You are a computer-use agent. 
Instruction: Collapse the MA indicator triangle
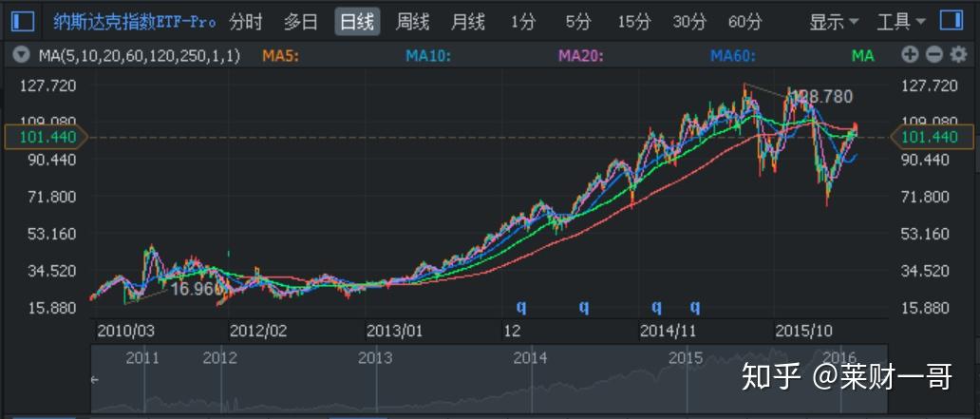[22, 55]
